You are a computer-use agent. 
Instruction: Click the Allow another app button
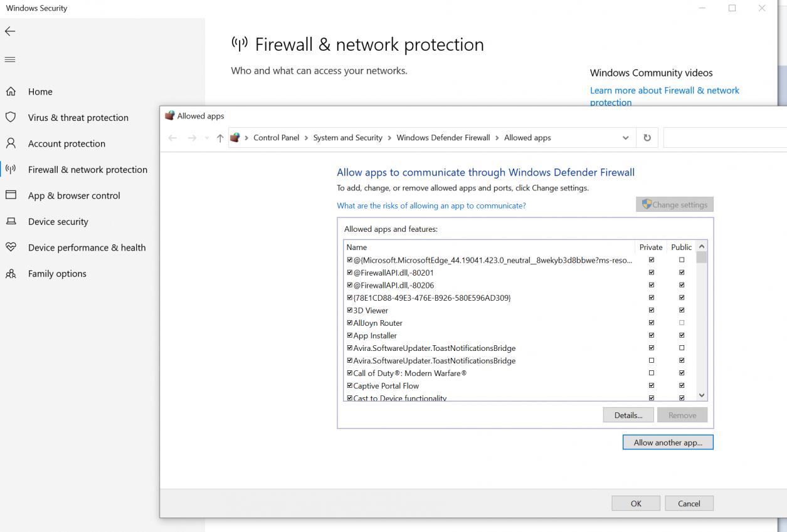(667, 442)
